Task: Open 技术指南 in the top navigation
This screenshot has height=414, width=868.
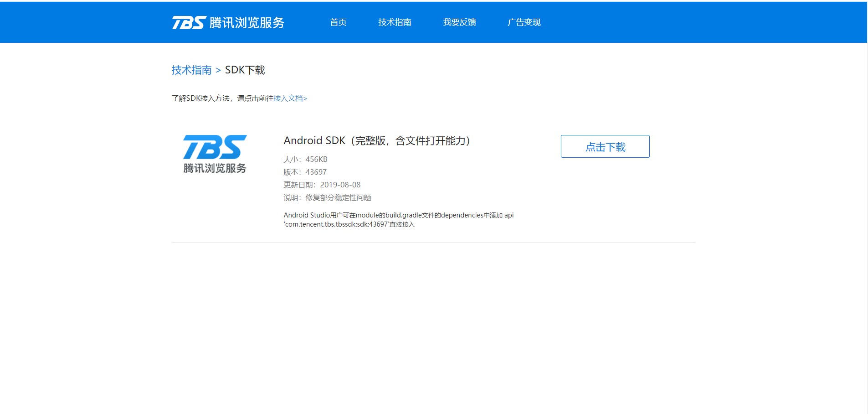Action: click(x=395, y=22)
